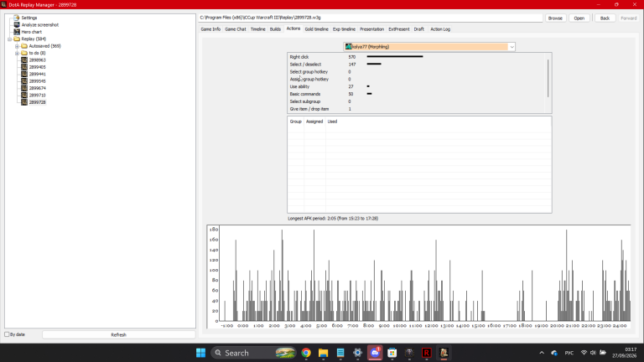Open Google Chrome from taskbar
Viewport: 644px width, 362px height.
pyautogui.click(x=306, y=353)
